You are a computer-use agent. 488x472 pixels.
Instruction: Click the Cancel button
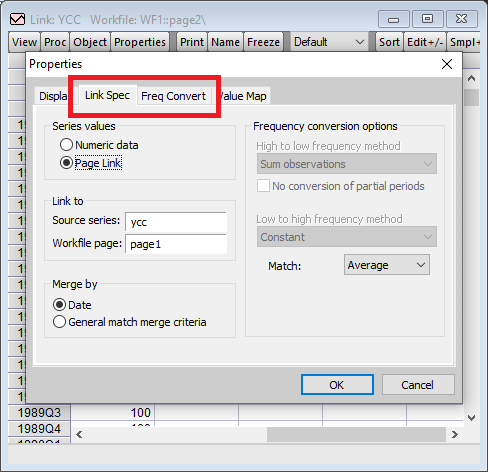pos(418,385)
